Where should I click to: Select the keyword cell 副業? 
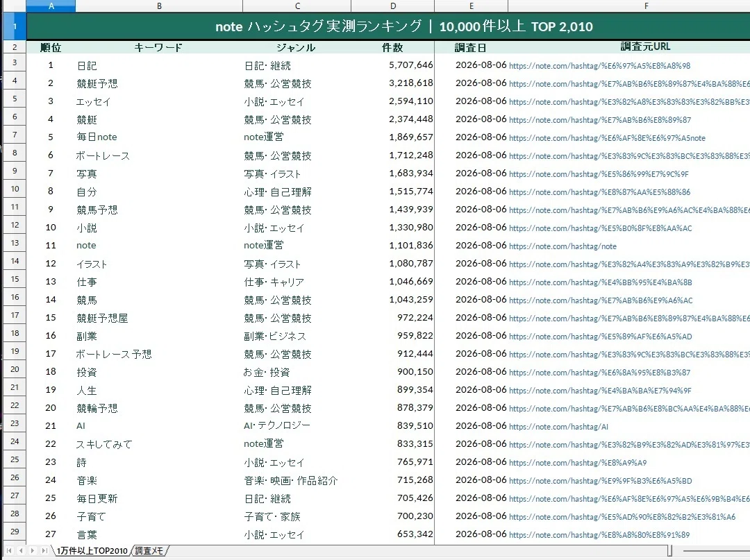coord(87,336)
